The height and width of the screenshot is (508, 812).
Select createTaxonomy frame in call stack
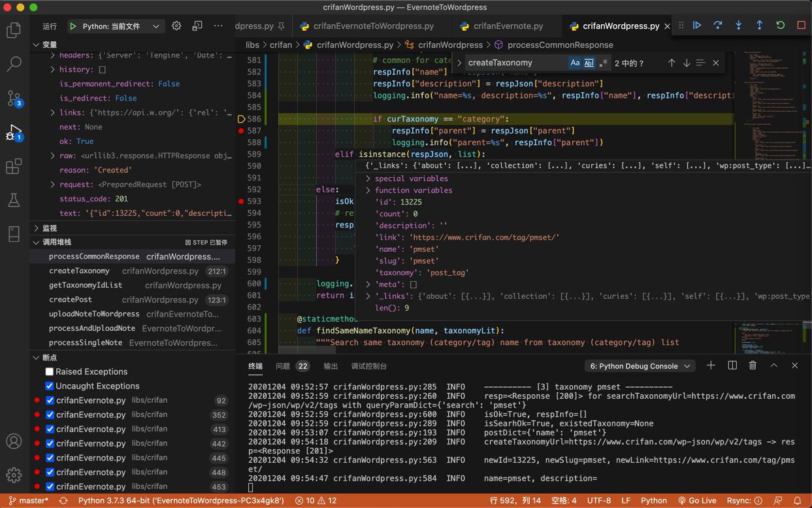click(79, 271)
